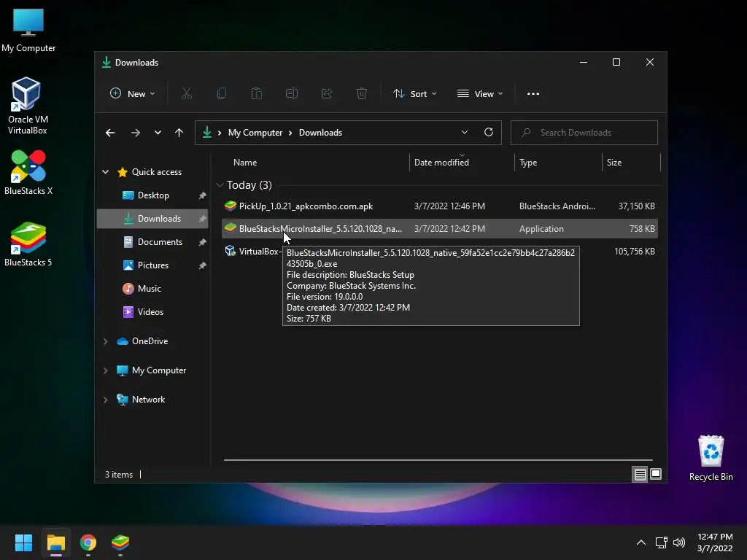Open Pictures in Quick access
Image resolution: width=747 pixels, height=560 pixels.
(153, 265)
